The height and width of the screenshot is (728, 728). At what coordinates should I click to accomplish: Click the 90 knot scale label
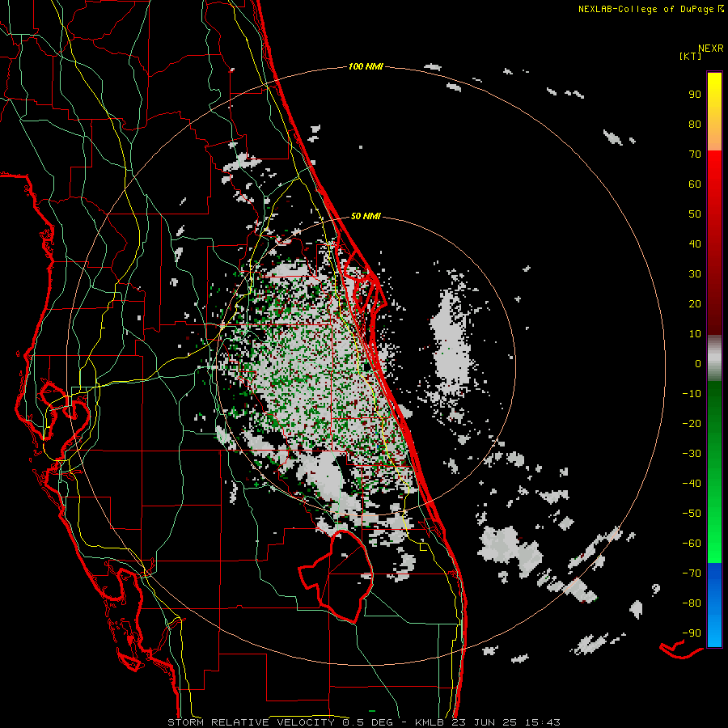click(x=695, y=95)
